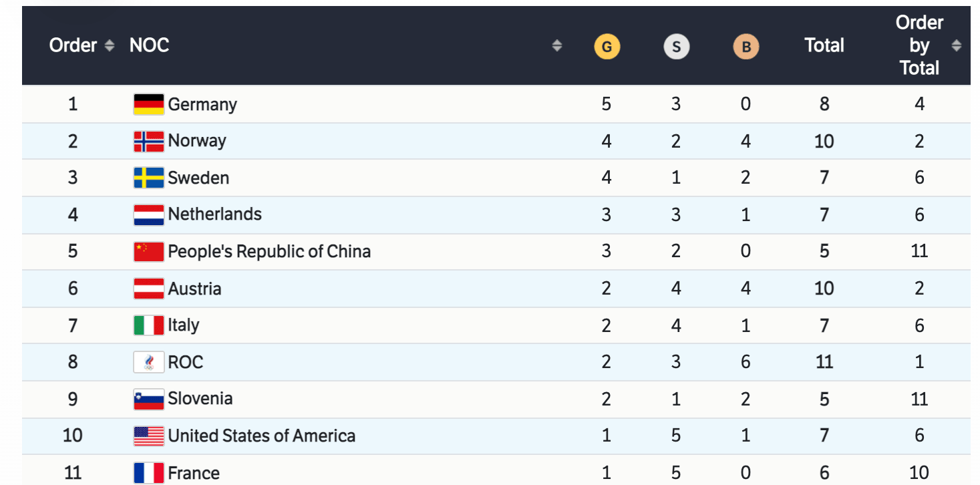Open the Austria country link

[x=194, y=289]
